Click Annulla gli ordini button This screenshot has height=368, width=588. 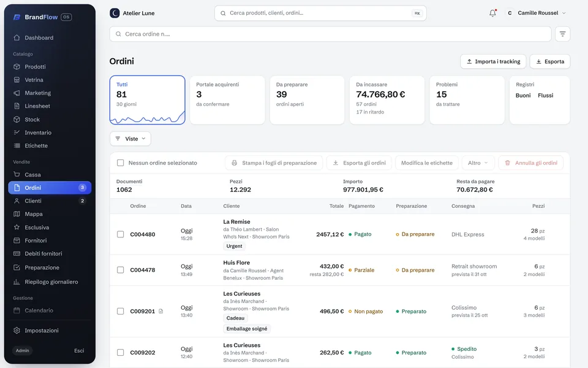point(531,163)
